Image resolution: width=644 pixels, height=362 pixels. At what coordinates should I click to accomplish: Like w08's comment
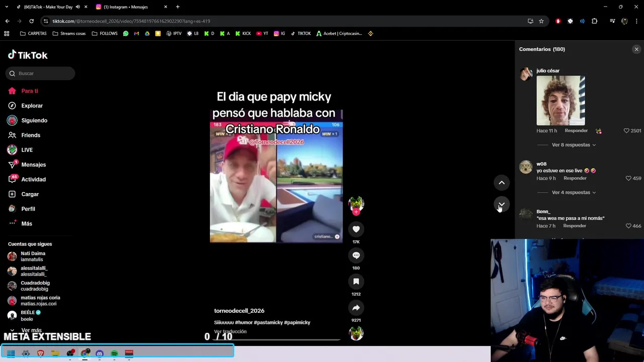(628, 178)
